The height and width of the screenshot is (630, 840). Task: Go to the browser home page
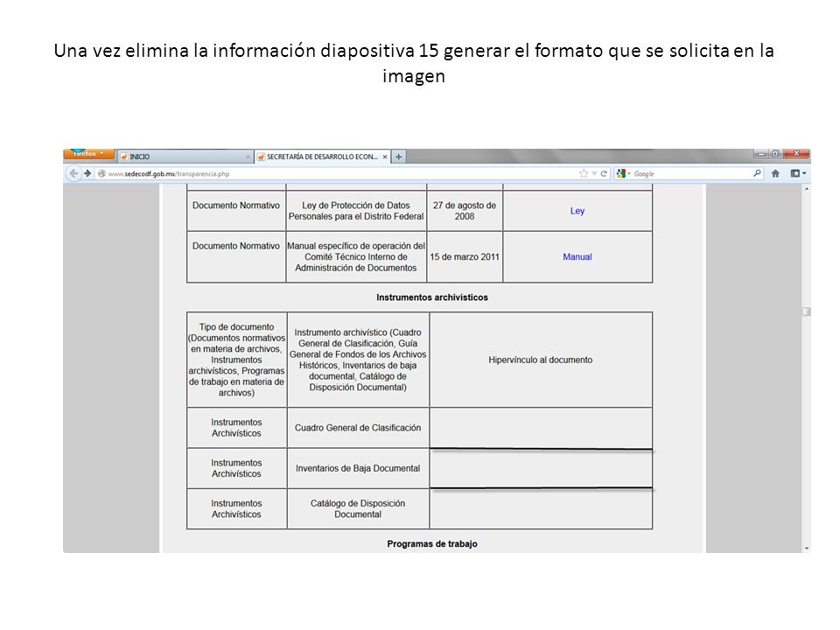point(775,173)
